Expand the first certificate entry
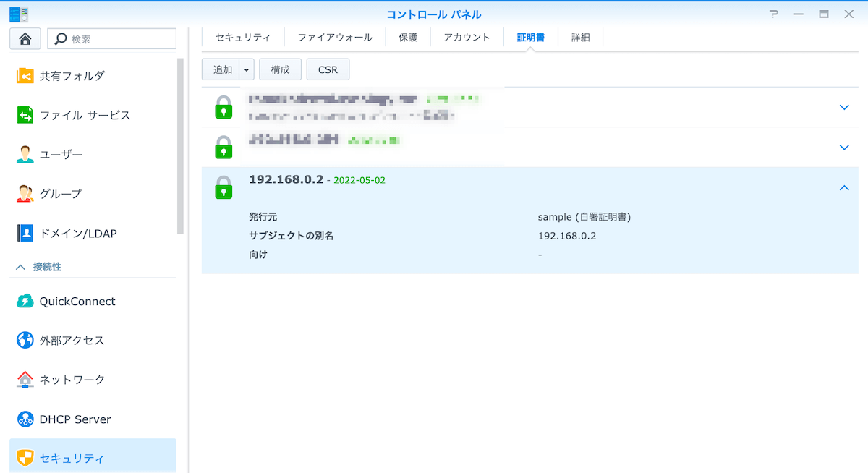This screenshot has height=473, width=868. click(x=843, y=107)
